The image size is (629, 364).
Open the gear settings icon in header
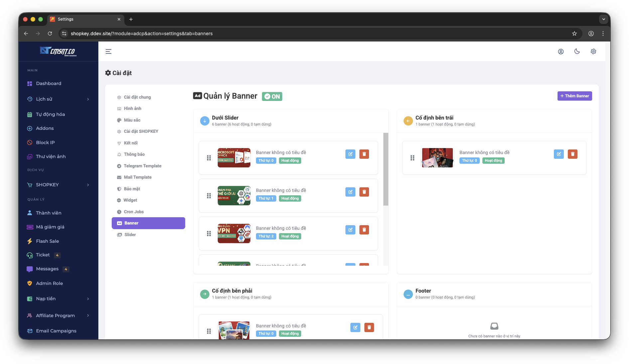(x=593, y=51)
